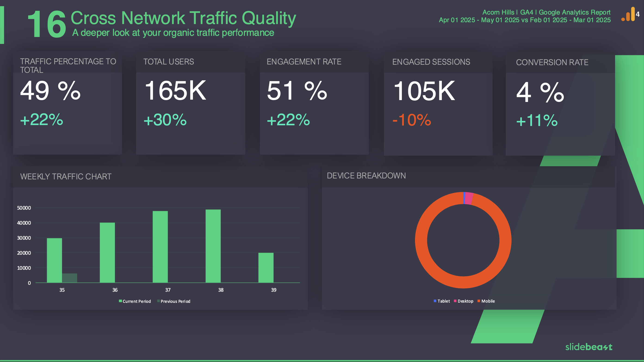The width and height of the screenshot is (644, 362).
Task: Click the week 35 current period bar
Action: point(55,260)
